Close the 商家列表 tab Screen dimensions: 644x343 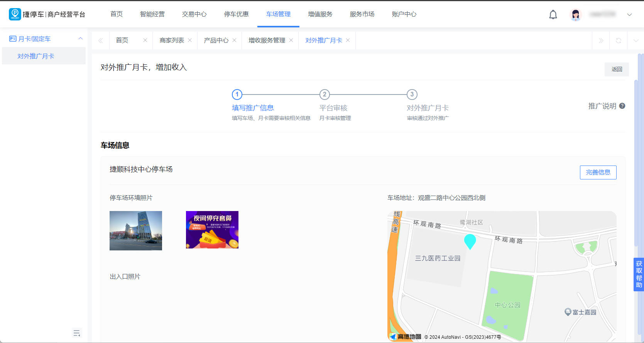click(190, 40)
